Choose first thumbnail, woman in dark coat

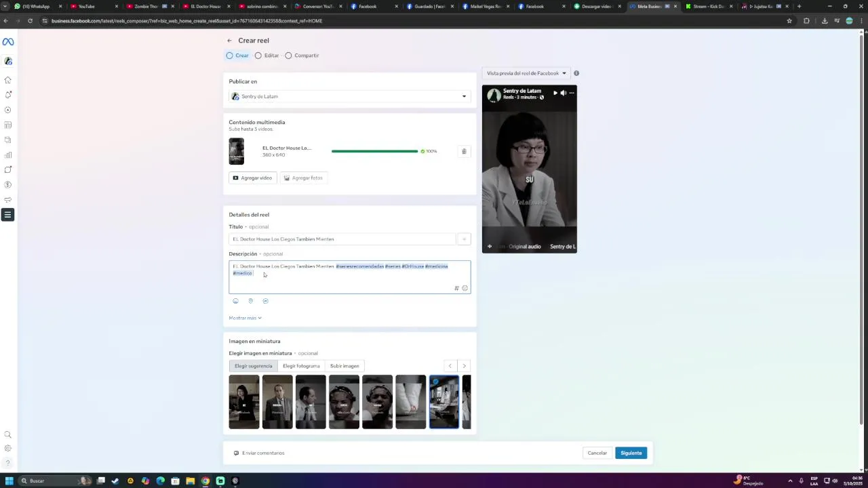point(244,402)
